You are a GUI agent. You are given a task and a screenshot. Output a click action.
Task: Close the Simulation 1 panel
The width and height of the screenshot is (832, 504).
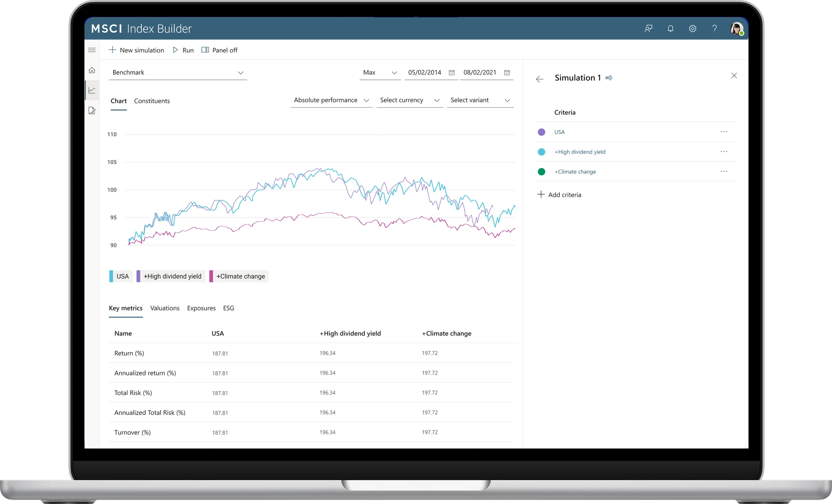(734, 76)
